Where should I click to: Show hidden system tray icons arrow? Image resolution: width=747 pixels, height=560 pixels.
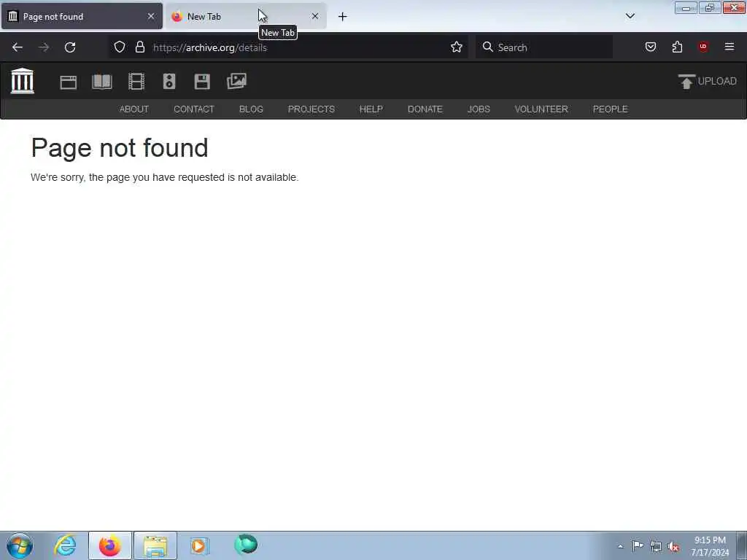[620, 546]
